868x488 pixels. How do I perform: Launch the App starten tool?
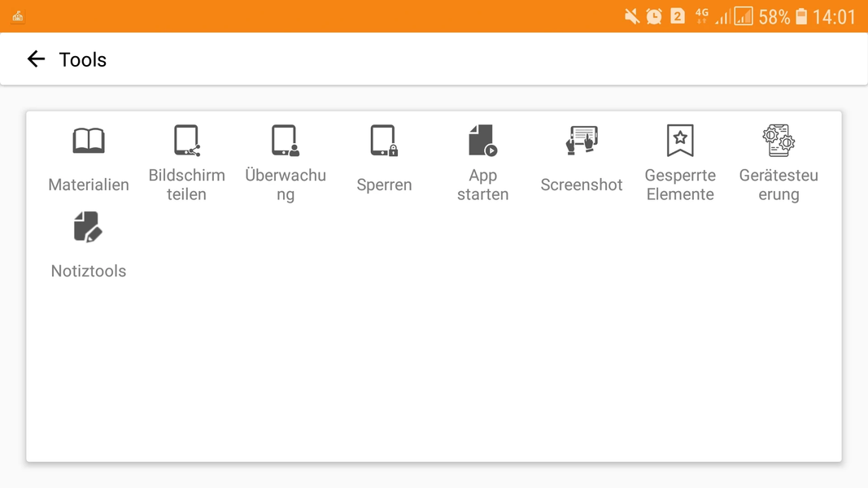click(482, 140)
